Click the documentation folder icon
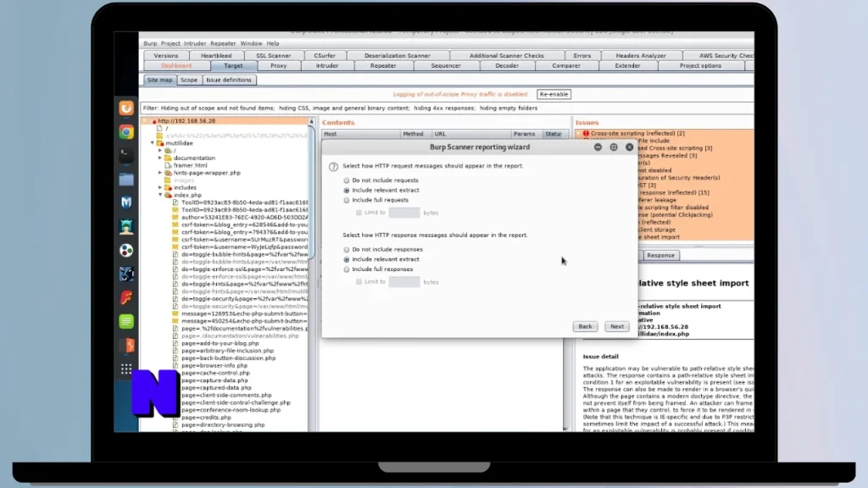 pos(169,158)
